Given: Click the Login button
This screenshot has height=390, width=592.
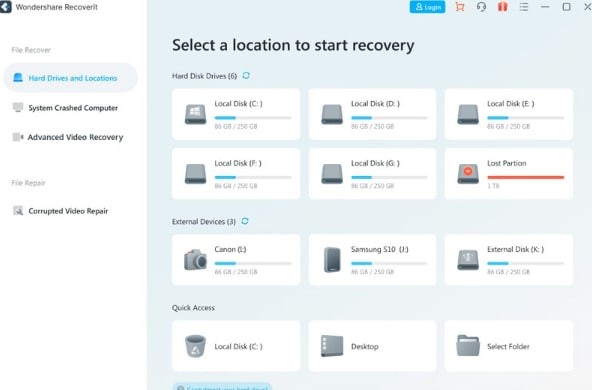Looking at the screenshot, I should tap(427, 7).
